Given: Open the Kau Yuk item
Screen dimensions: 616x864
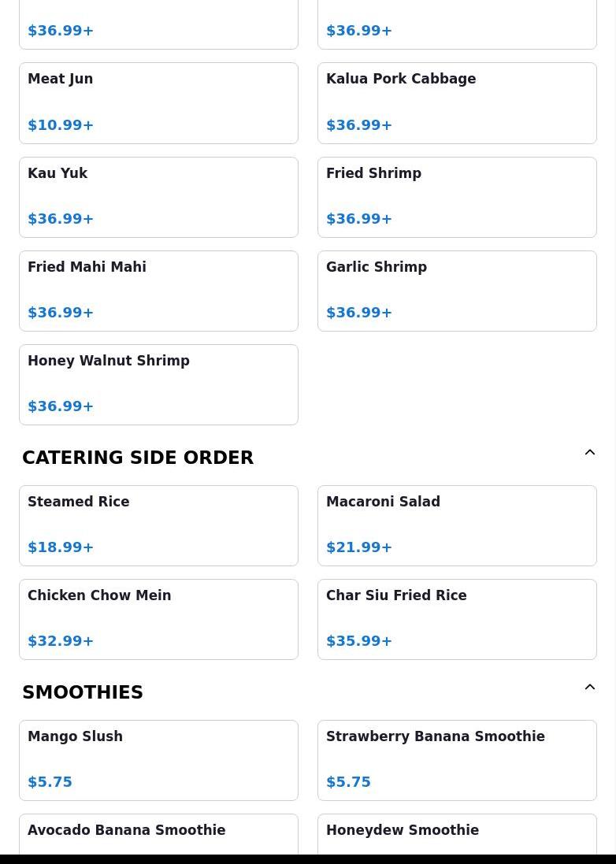Looking at the screenshot, I should [x=158, y=197].
